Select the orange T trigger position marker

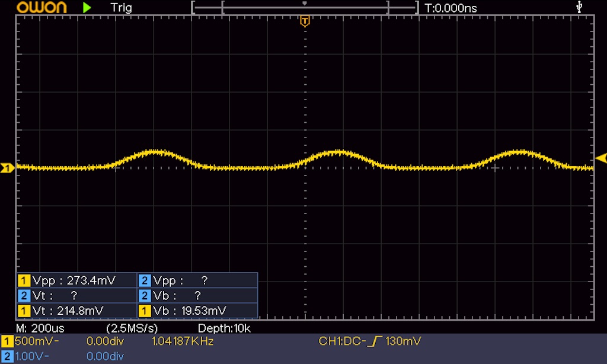305,22
